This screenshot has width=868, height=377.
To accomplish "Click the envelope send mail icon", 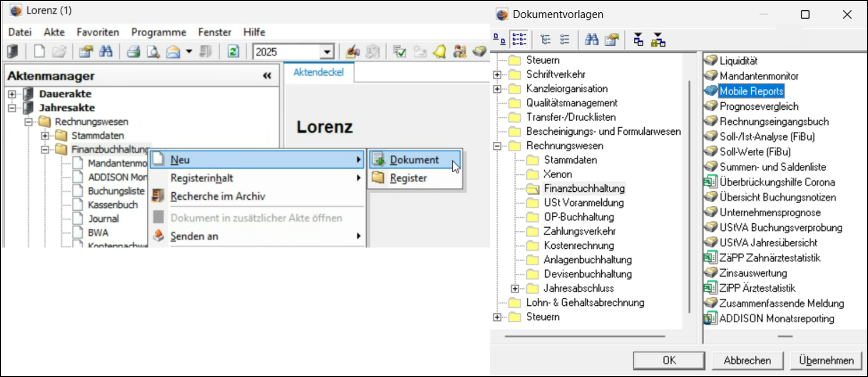I will point(173,51).
